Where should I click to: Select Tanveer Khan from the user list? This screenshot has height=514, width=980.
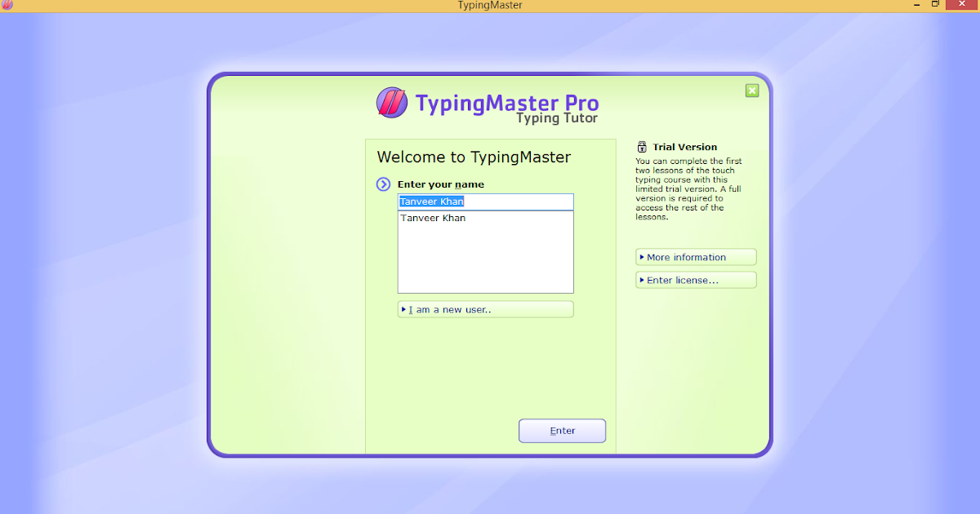[x=434, y=218]
